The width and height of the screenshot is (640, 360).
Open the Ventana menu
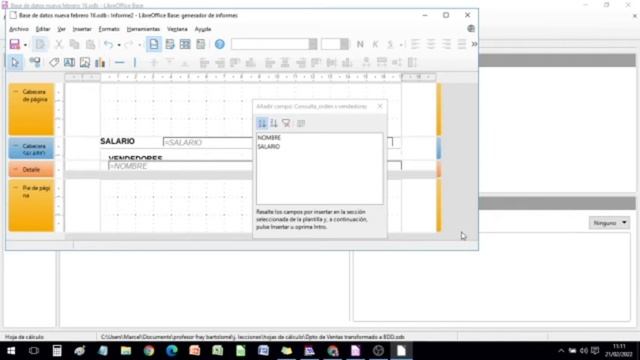coord(177,29)
